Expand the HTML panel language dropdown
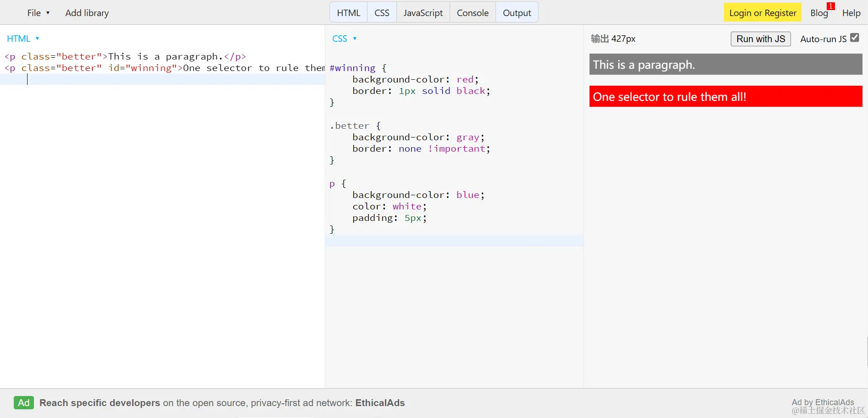 click(23, 38)
